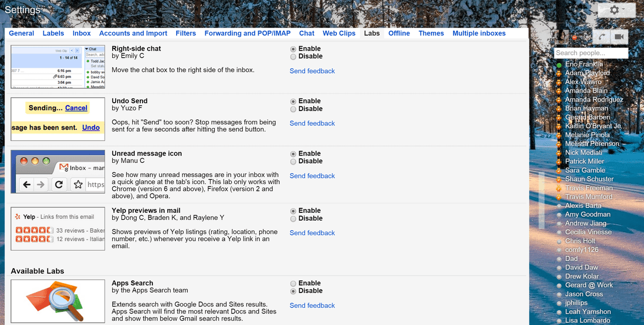Switch to the Multiple inboxes tab
Viewport: 644px width, 325px height.
[479, 33]
